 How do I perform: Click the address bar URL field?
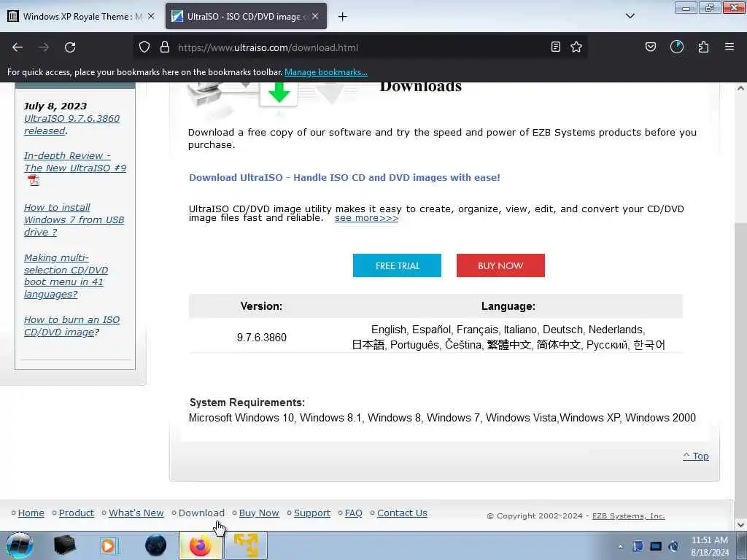click(360, 47)
